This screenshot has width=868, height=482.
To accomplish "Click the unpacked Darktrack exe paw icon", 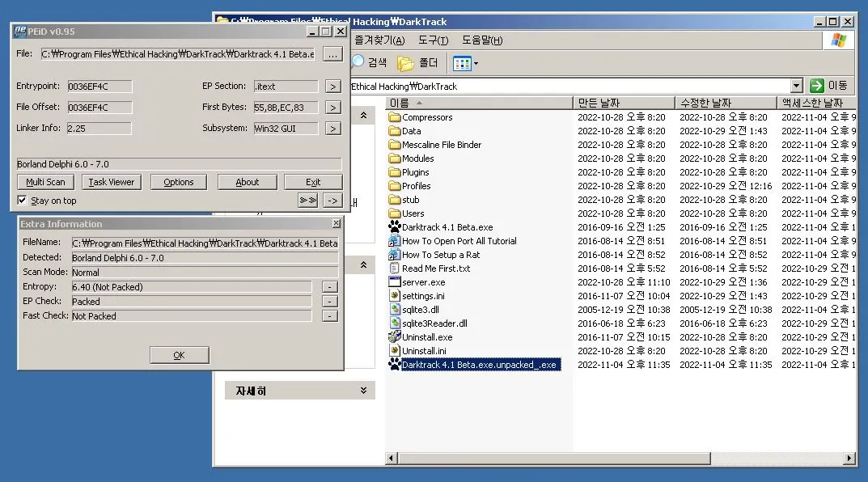I will [394, 364].
